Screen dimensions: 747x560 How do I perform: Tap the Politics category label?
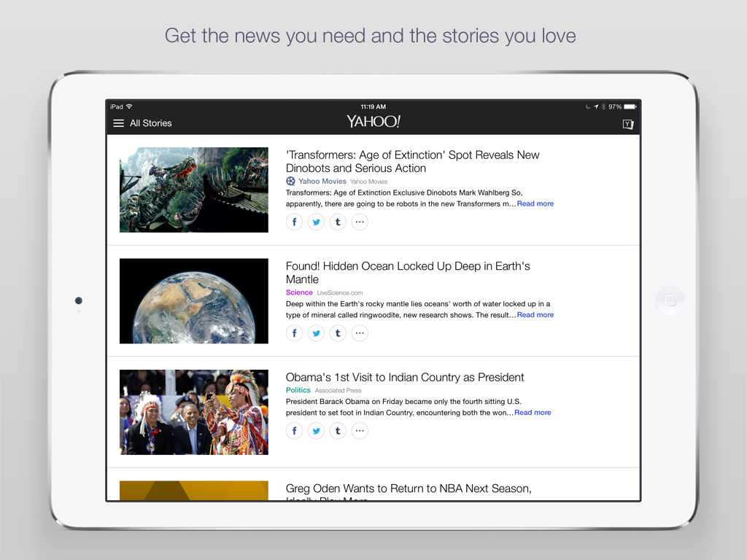coord(298,391)
